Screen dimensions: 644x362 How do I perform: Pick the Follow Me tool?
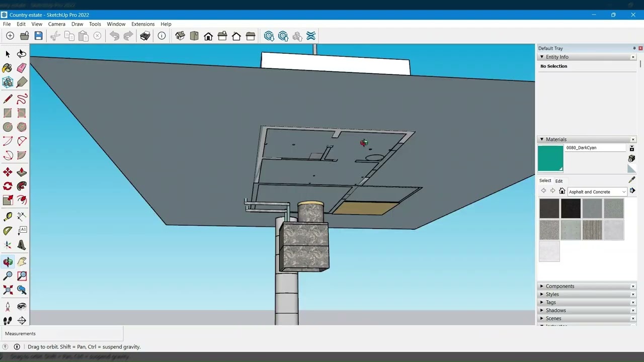22,187
